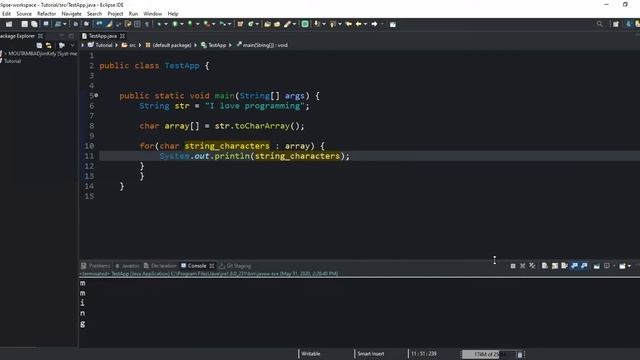The height and width of the screenshot is (360, 640).
Task: Open the Open Console dropdown arrow
Action: pos(629,266)
